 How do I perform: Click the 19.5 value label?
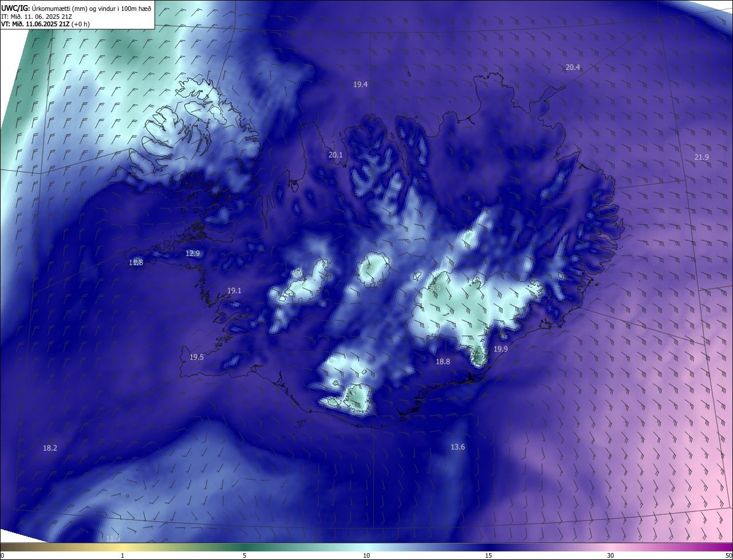tap(196, 357)
